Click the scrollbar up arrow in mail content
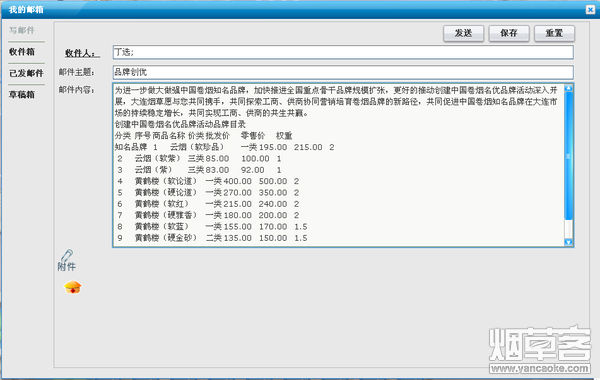The width and height of the screenshot is (600, 380). point(569,88)
